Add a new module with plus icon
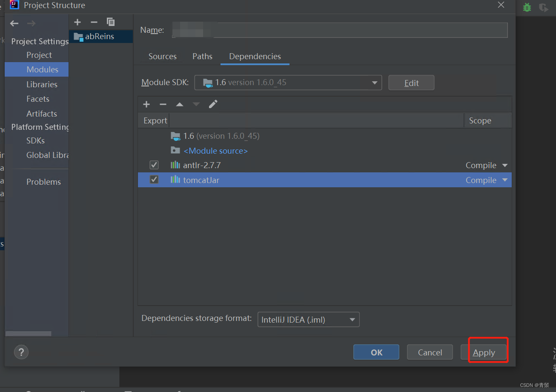 (77, 22)
